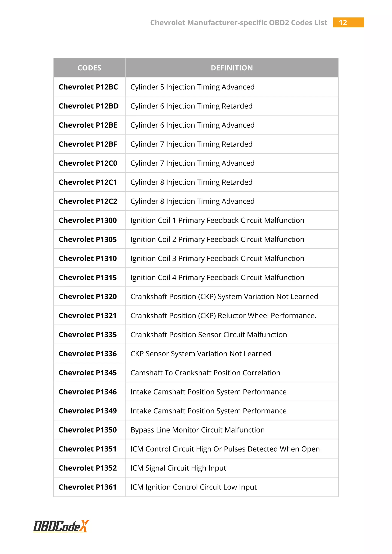Click the Bypass Line Monitor Circuit Malfunction text
The height and width of the screenshot is (554, 392).
(198, 430)
